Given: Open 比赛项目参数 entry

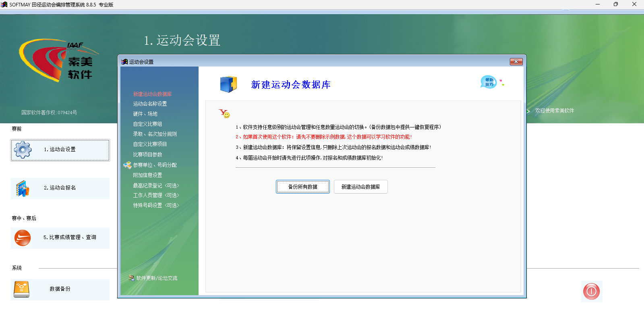Looking at the screenshot, I should coord(147,154).
